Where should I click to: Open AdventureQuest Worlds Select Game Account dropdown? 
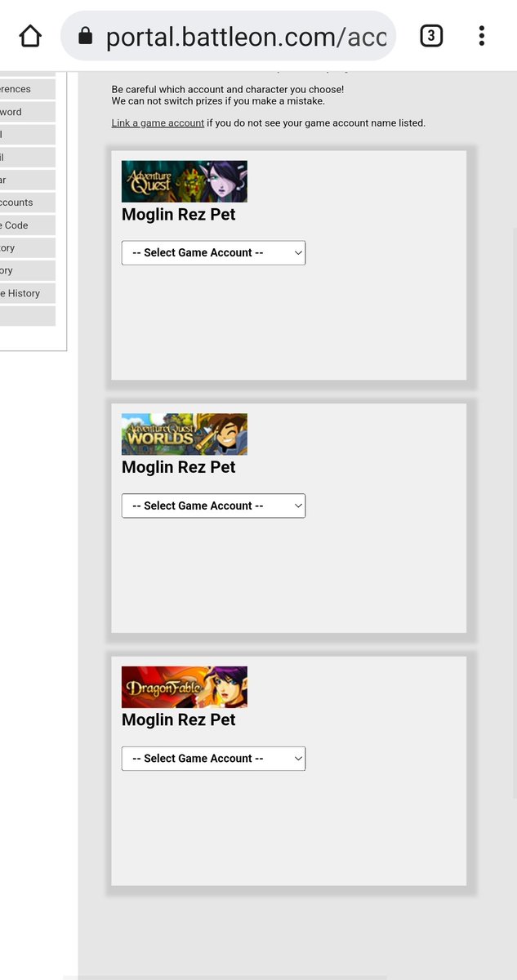[213, 506]
